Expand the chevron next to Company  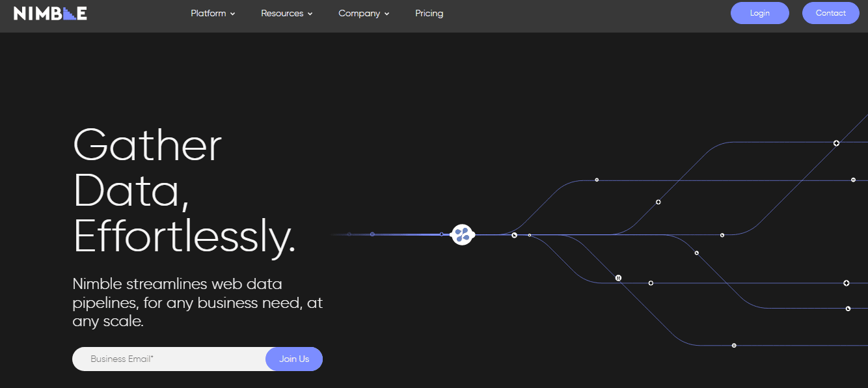387,14
